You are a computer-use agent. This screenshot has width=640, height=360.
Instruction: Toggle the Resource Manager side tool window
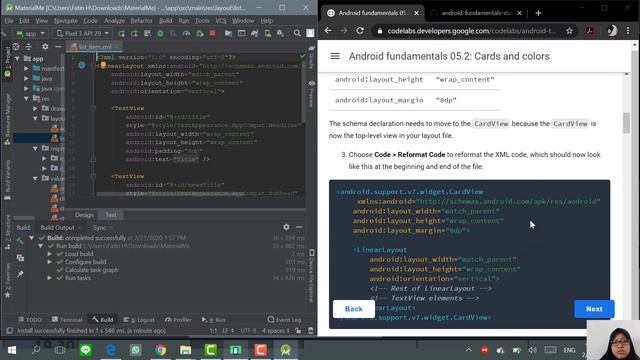click(7, 119)
